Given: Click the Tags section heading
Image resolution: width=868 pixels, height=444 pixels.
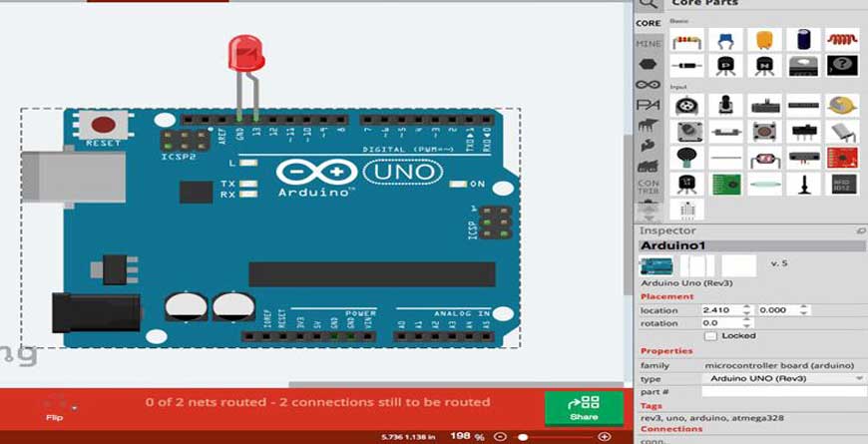Looking at the screenshot, I should click(x=651, y=406).
